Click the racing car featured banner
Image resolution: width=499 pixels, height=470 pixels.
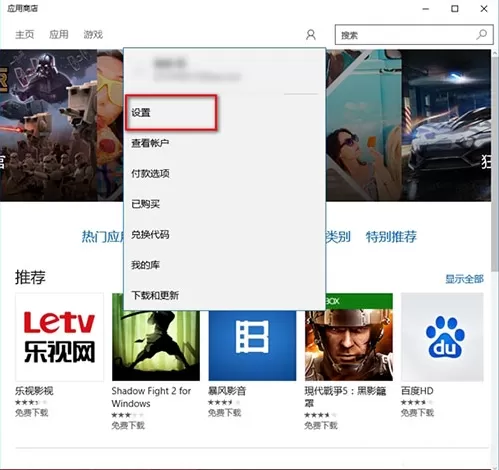click(446, 125)
